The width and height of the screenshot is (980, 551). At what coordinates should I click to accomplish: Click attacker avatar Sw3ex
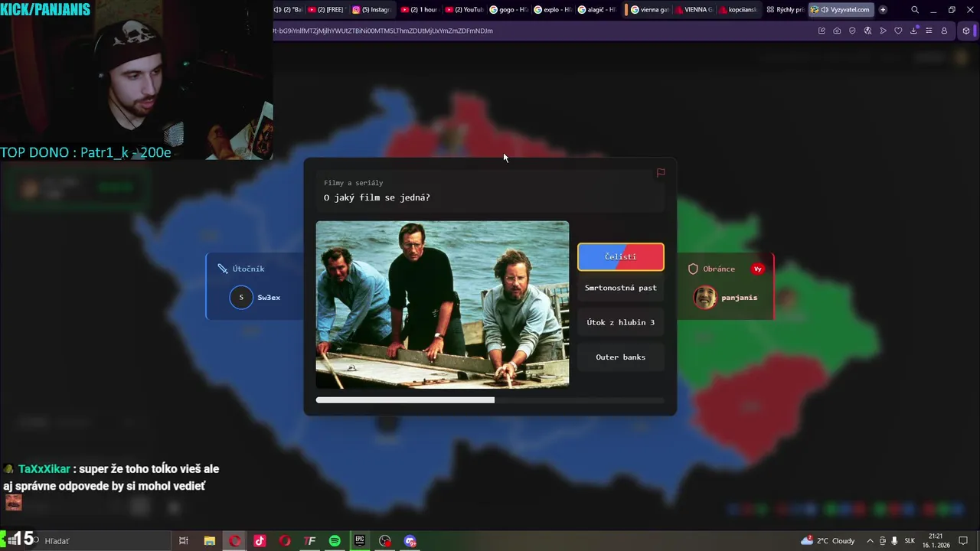[x=241, y=298]
